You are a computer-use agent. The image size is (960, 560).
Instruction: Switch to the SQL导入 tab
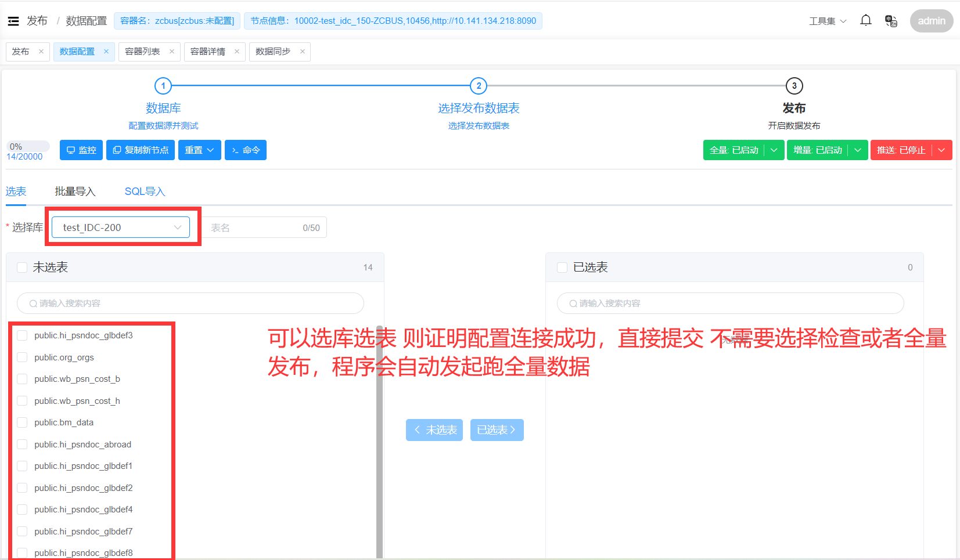(145, 192)
